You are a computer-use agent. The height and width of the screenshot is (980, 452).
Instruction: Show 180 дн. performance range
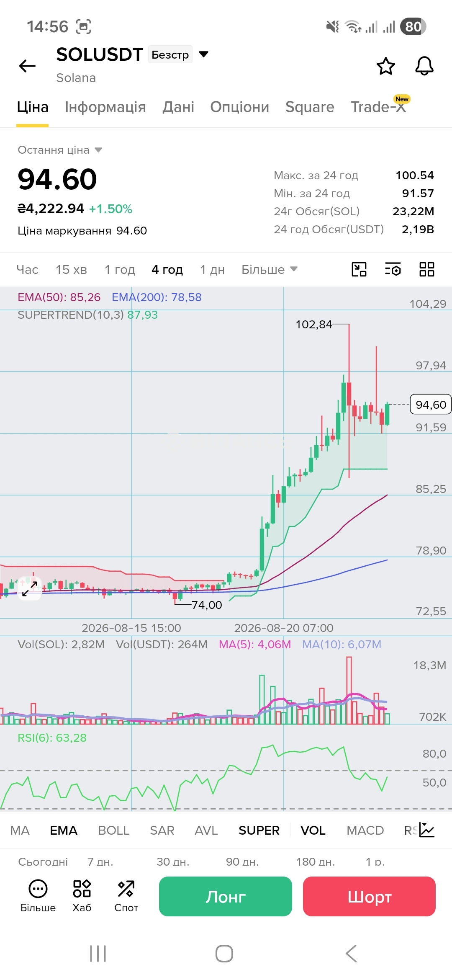tap(316, 861)
